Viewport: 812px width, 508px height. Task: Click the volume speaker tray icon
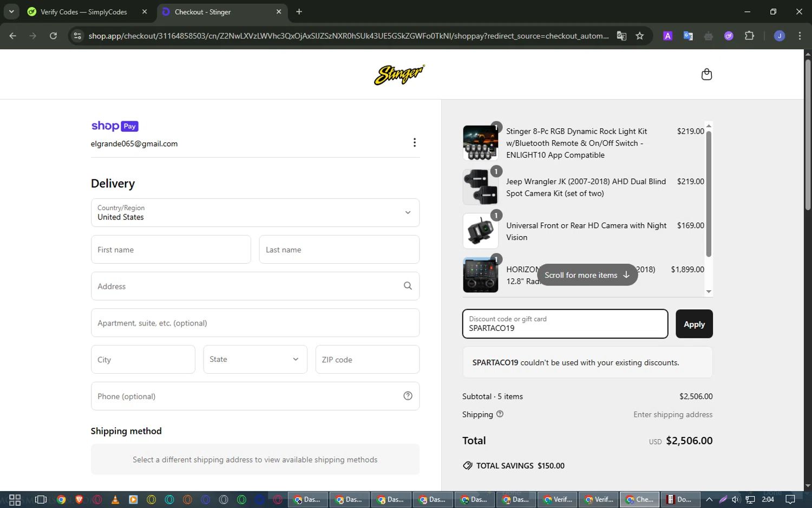(x=736, y=499)
